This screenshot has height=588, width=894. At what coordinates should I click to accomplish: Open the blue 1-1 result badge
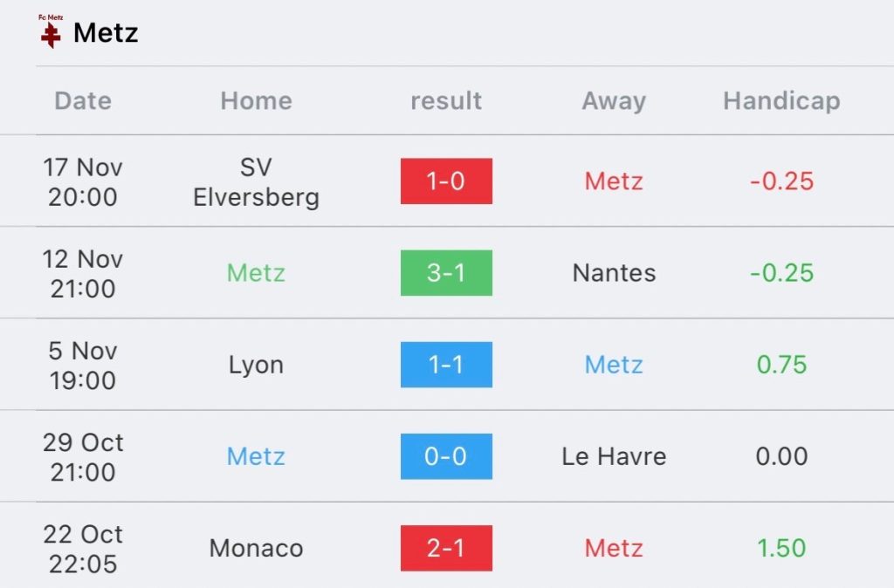tap(446, 365)
